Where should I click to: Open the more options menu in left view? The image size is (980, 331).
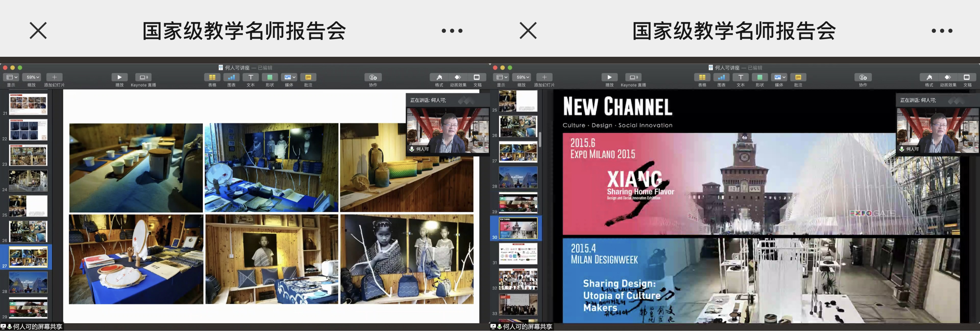(452, 31)
